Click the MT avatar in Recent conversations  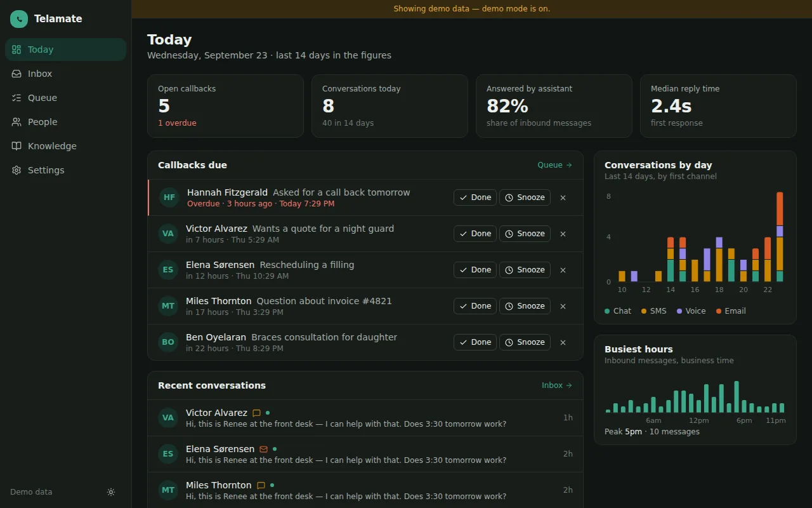tap(168, 490)
